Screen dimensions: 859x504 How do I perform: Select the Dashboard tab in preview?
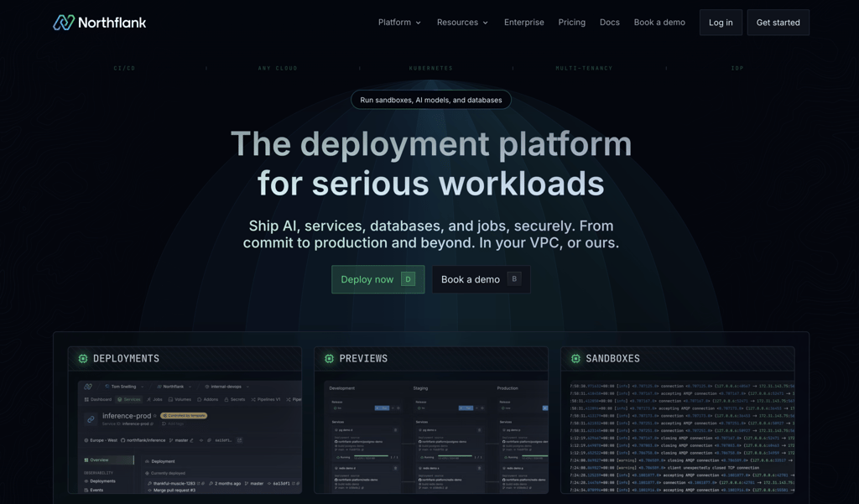pyautogui.click(x=98, y=399)
